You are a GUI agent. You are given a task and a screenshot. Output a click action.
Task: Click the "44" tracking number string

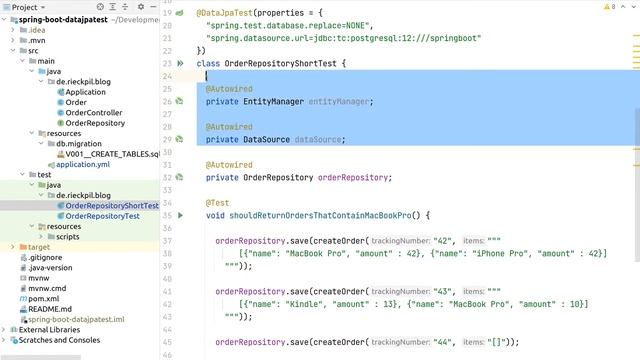pos(442,342)
